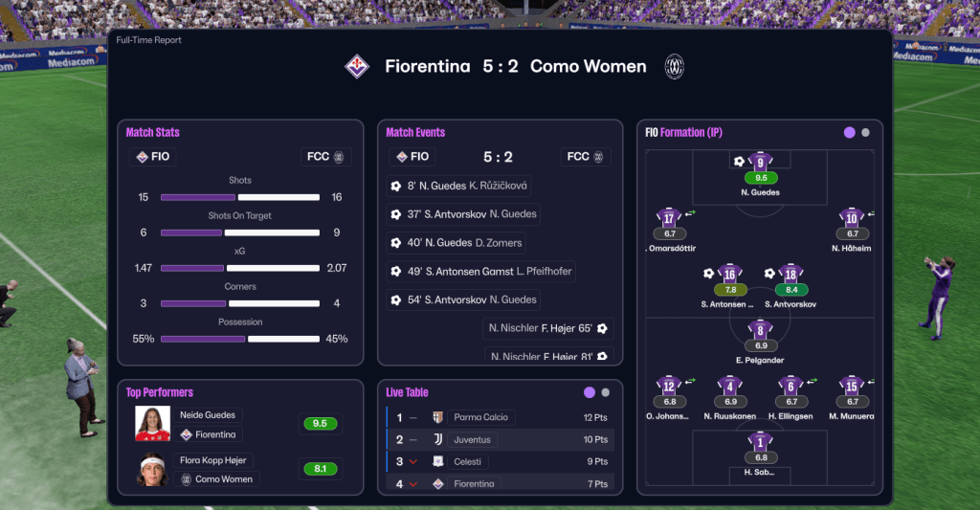
Task: Click the Possession stat bar
Action: click(239, 339)
